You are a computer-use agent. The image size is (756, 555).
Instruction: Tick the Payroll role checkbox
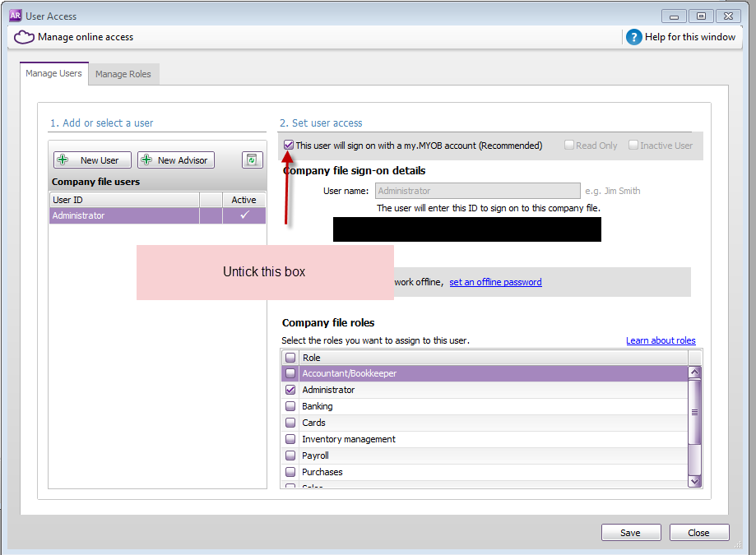tap(290, 456)
